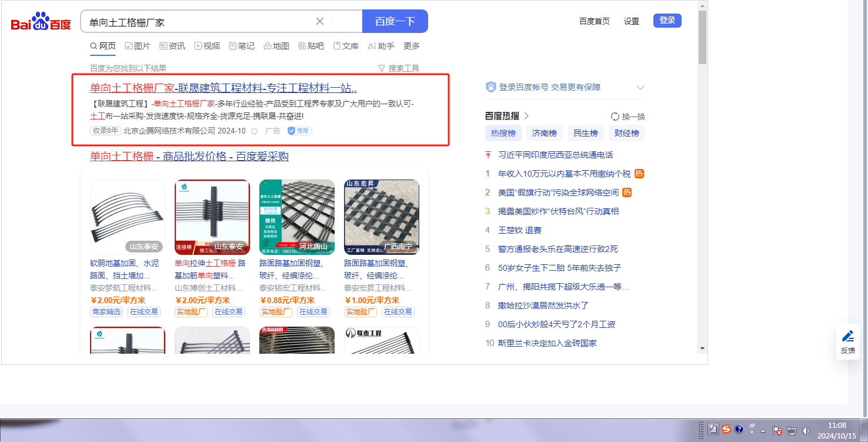Click the 登录 login button
Screen dimensions: 868x442
667,21
